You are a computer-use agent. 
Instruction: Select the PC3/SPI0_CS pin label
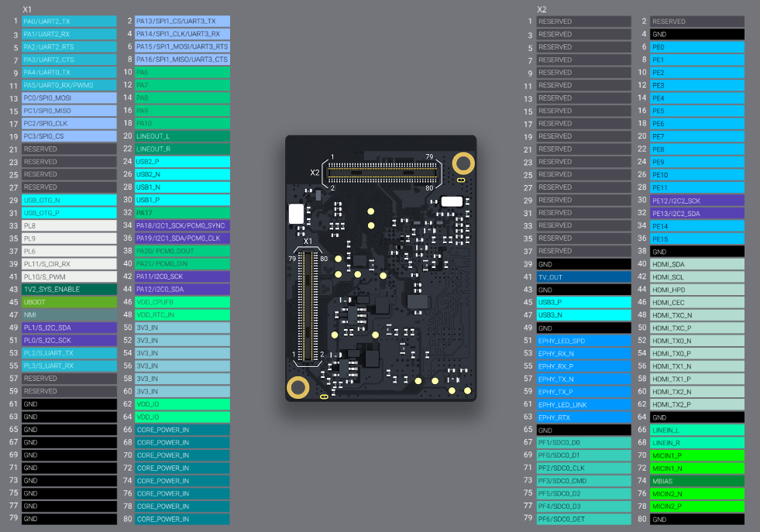coord(69,136)
